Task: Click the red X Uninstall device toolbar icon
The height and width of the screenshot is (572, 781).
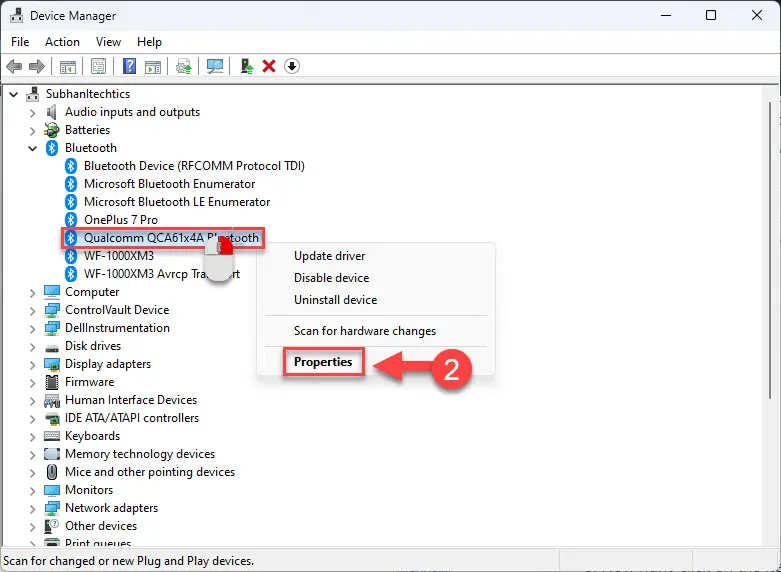Action: [x=269, y=66]
